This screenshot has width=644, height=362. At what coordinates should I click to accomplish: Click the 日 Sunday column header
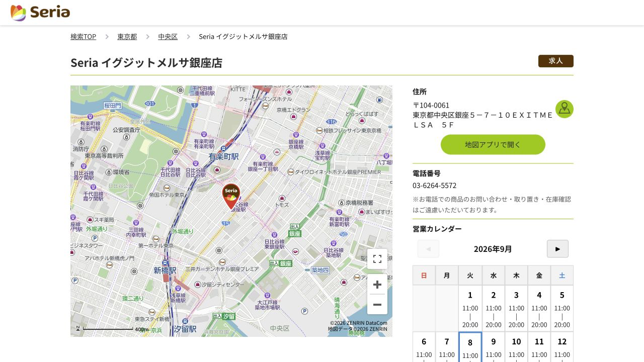[424, 276]
